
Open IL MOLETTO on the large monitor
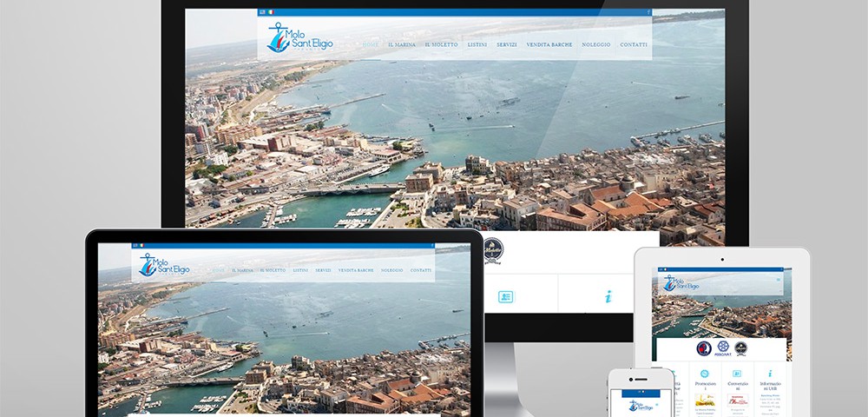(441, 45)
